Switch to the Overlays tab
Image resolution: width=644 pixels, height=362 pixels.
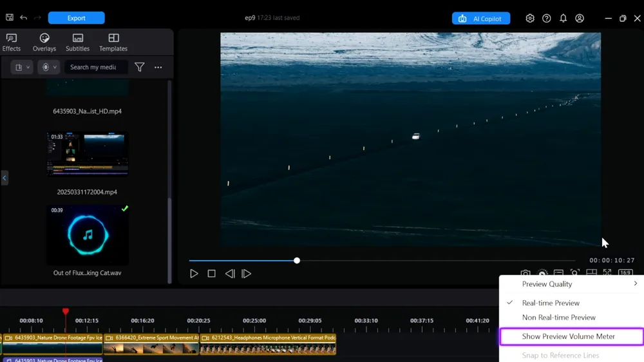(x=44, y=43)
